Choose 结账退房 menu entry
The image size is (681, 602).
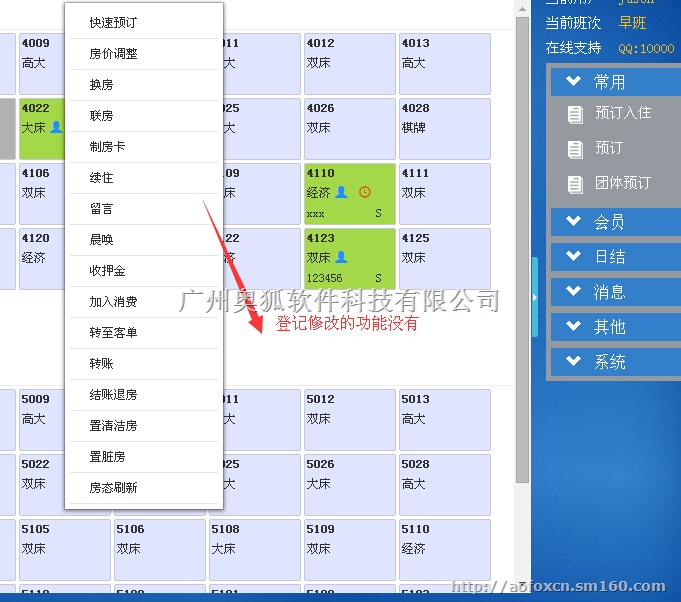coord(144,395)
